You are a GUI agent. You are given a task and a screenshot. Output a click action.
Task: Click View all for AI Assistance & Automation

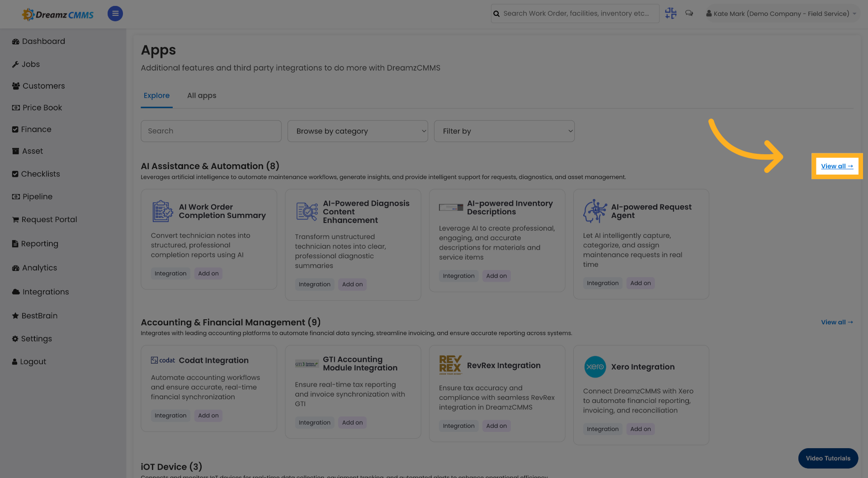pyautogui.click(x=836, y=166)
